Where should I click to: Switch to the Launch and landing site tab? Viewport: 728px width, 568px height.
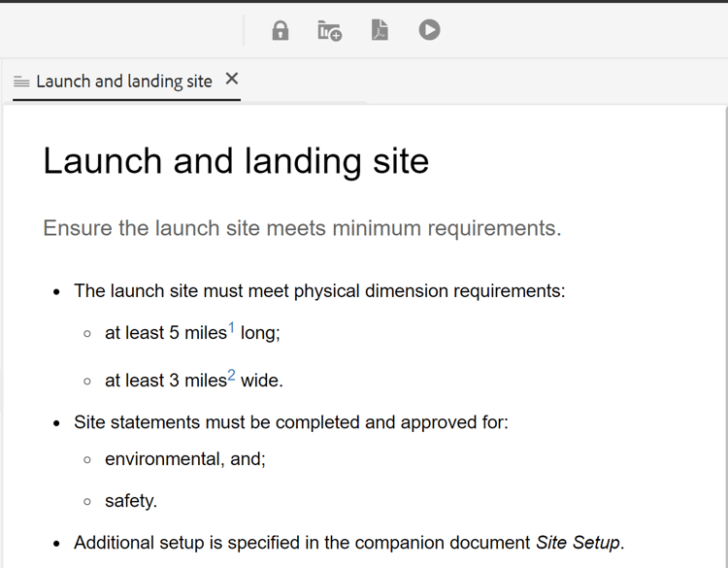point(124,82)
